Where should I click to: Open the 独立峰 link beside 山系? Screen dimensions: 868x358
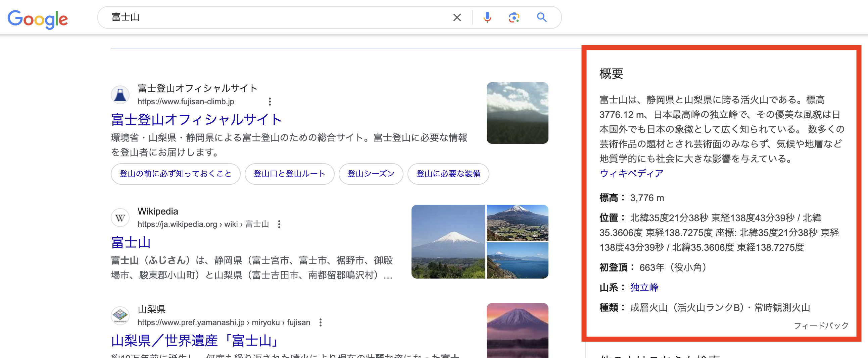click(x=644, y=287)
